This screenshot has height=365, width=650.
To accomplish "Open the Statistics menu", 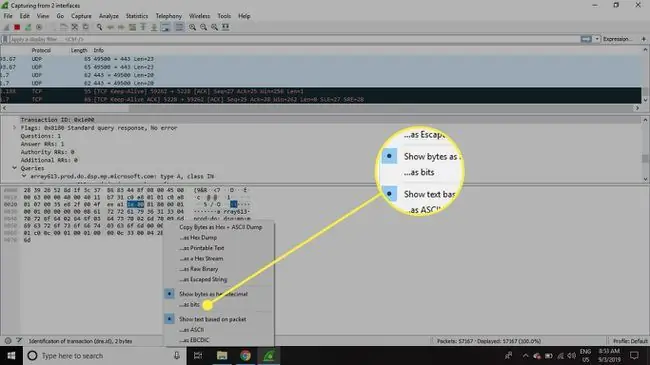I will pos(136,16).
